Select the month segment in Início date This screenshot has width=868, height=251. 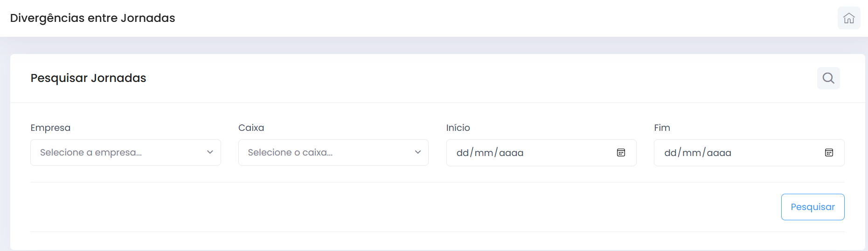pyautogui.click(x=484, y=153)
